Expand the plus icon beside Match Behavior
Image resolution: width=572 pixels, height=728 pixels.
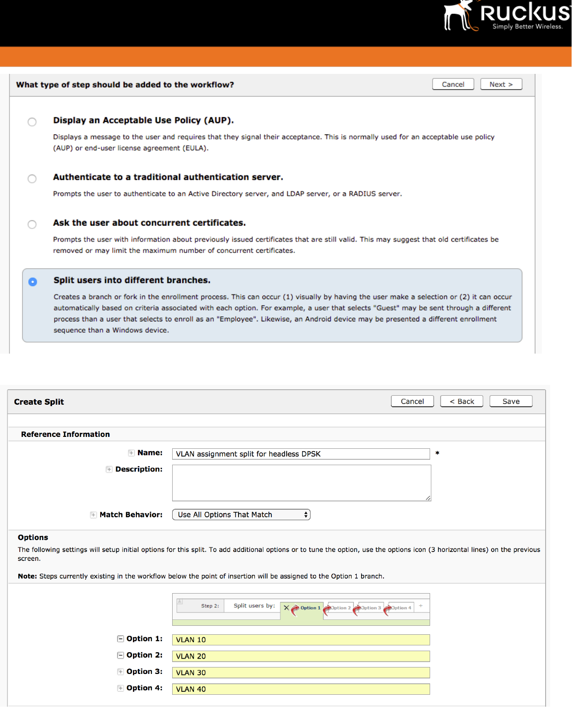coord(93,515)
